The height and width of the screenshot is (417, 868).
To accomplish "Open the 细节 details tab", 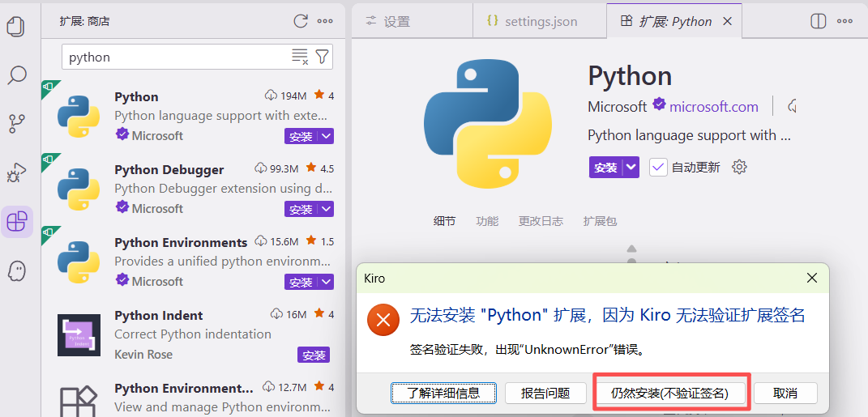I will 444,221.
